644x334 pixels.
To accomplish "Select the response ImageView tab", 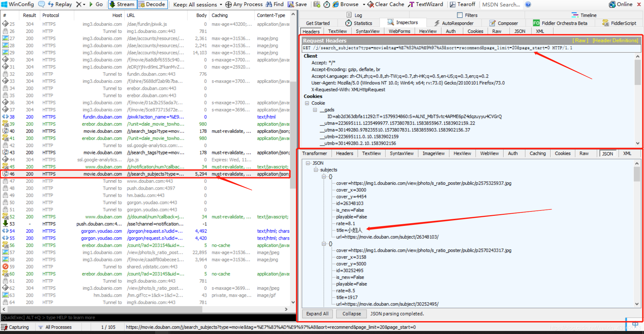I will pos(433,153).
